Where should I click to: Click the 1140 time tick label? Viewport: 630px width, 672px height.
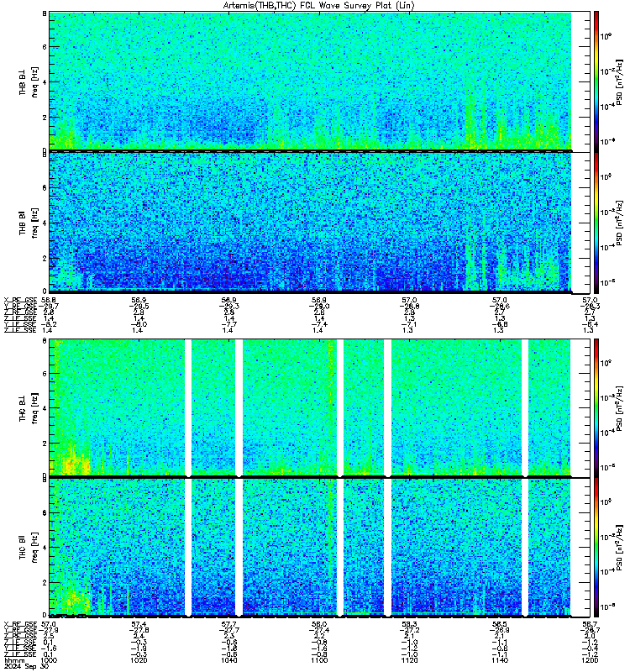coord(500,660)
